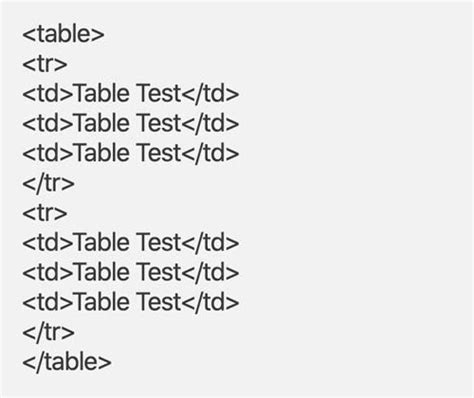The height and width of the screenshot is (398, 474).
Task: Click the first opening <tr> tag
Action: tap(45, 64)
